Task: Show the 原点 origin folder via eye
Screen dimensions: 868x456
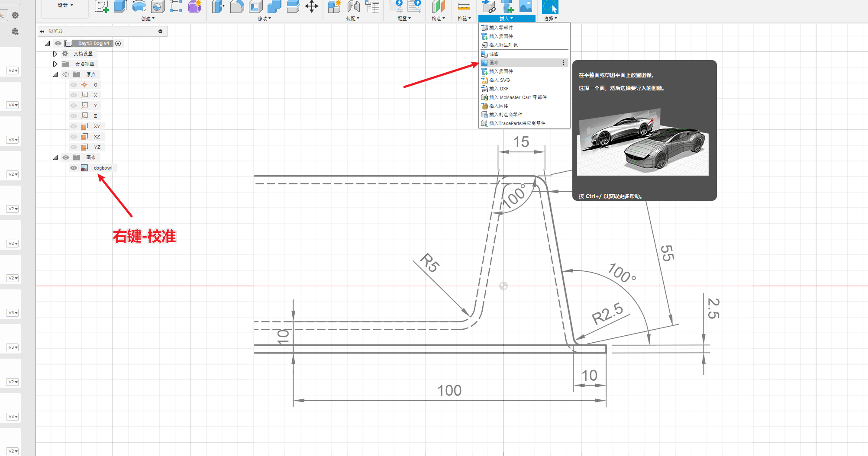Action: point(66,74)
